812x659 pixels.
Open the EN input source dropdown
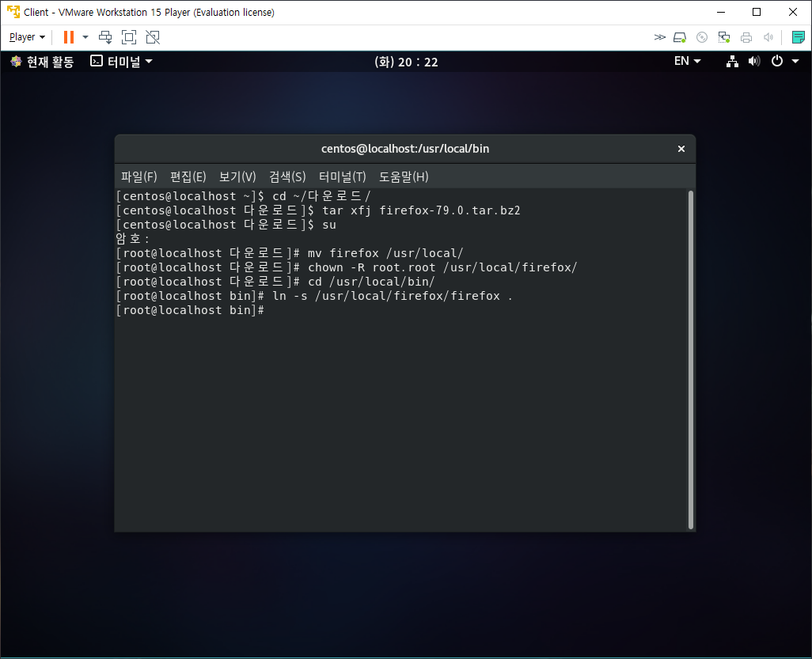[x=687, y=61]
